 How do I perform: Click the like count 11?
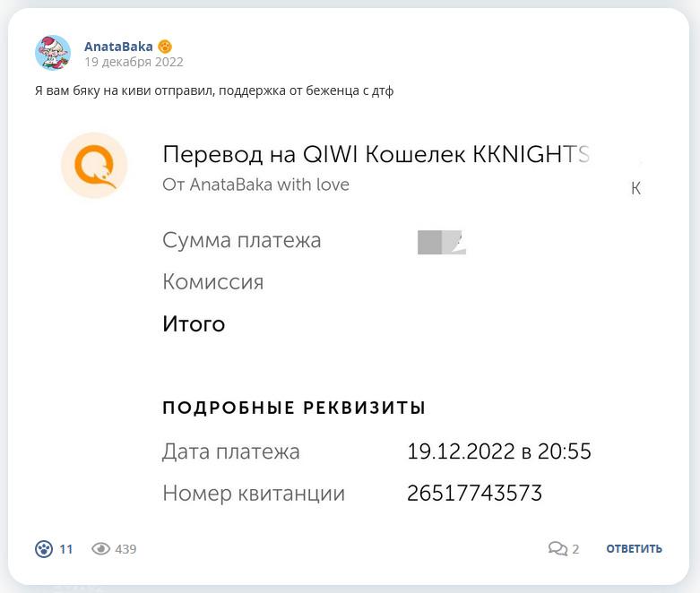[66, 549]
